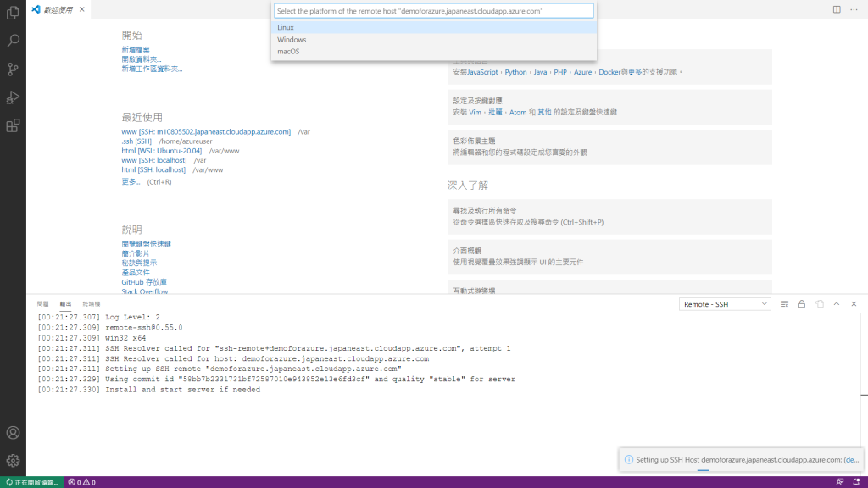Open the Accounts menu icon

click(x=13, y=433)
